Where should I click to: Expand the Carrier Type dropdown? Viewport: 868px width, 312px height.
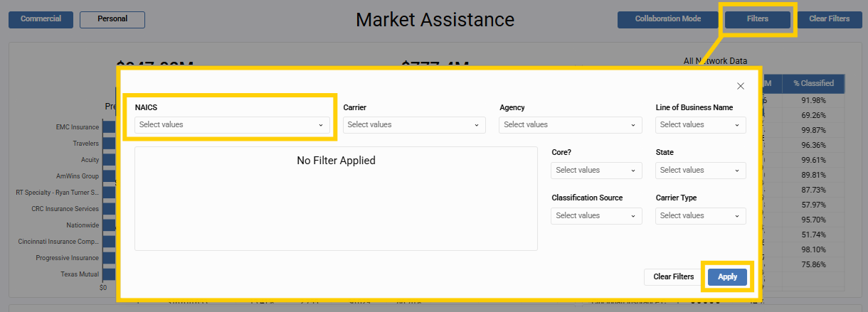point(701,215)
